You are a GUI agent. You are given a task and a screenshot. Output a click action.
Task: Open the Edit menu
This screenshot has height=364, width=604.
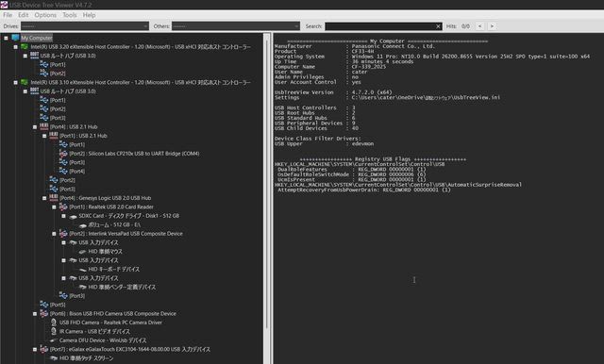[x=23, y=15]
